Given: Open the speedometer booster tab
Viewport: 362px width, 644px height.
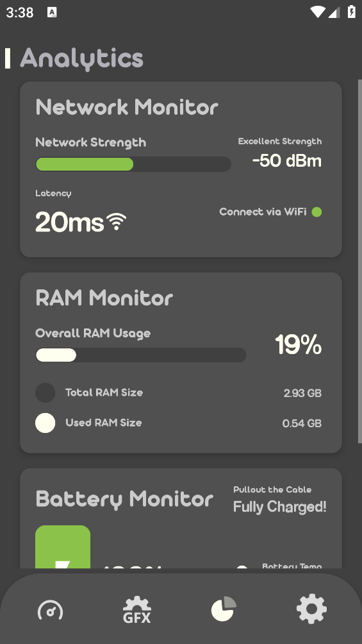Looking at the screenshot, I should tap(50, 610).
